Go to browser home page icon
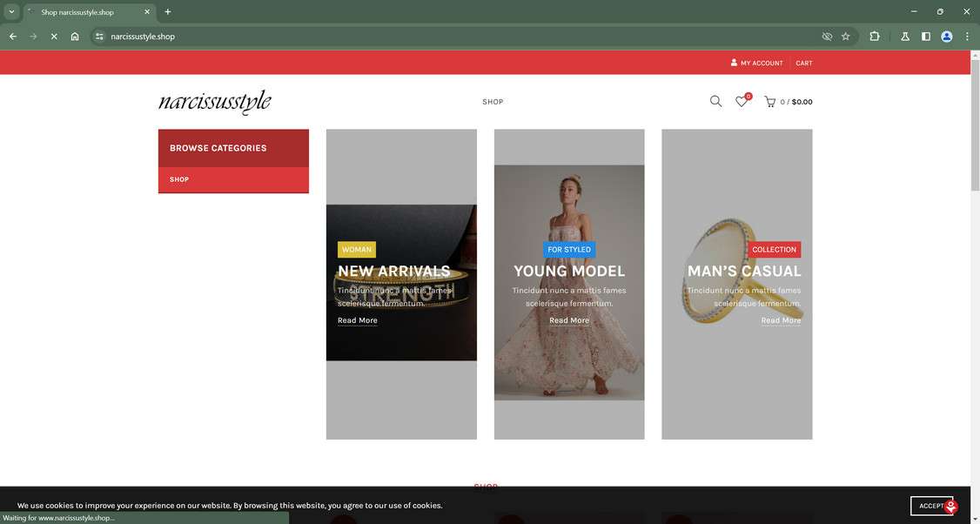Image resolution: width=980 pixels, height=524 pixels. point(75,37)
